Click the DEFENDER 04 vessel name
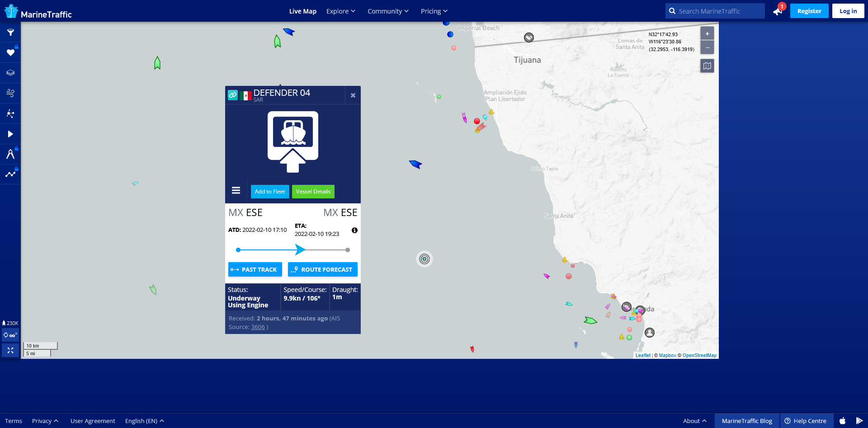This screenshot has height=428, width=868. click(x=282, y=93)
